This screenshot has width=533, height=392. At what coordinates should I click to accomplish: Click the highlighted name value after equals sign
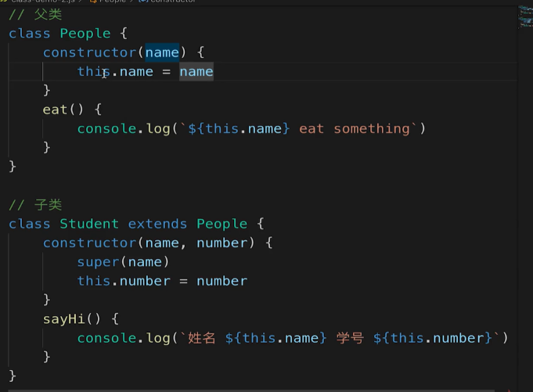196,72
